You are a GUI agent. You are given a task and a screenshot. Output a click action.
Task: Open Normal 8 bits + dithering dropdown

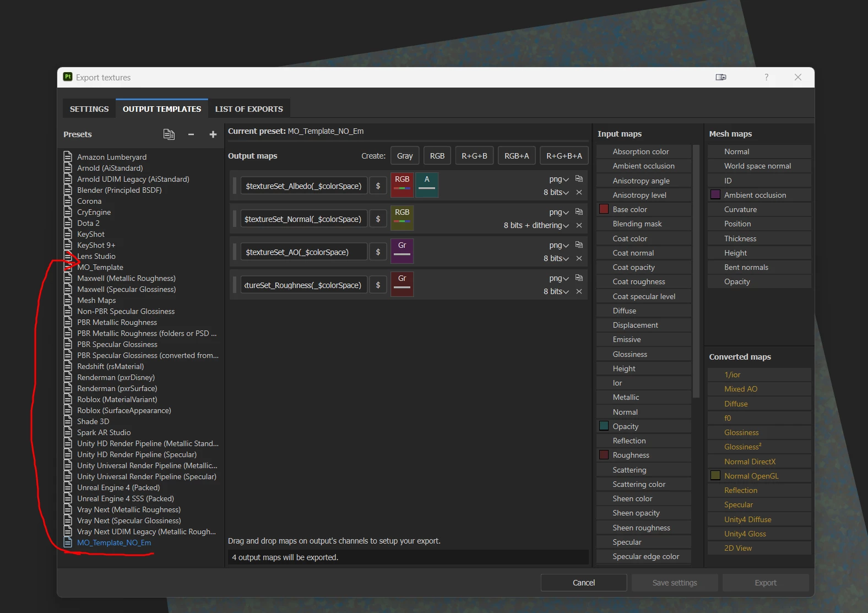coord(536,225)
